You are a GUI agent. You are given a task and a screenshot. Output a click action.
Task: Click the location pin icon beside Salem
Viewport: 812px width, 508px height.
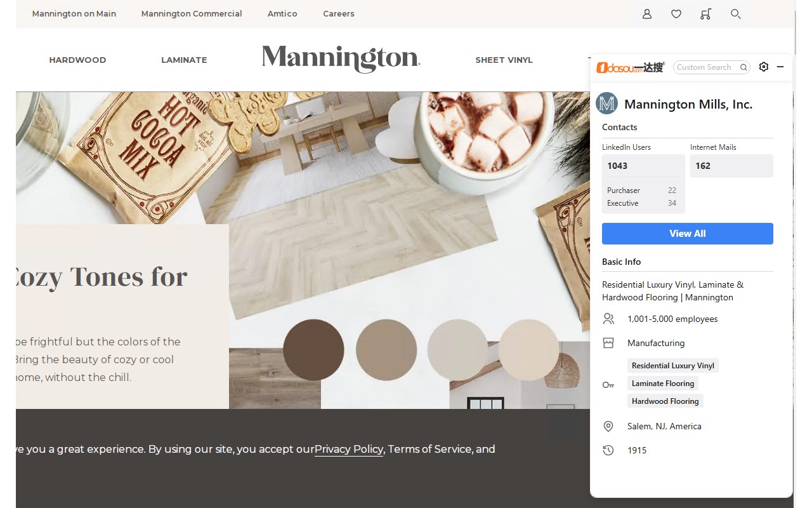pyautogui.click(x=608, y=426)
